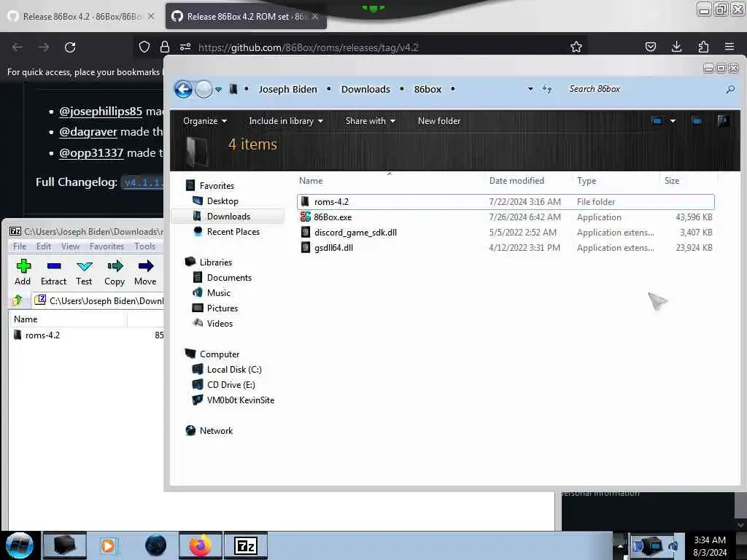Open the Share with dropdown
Viewport: 747px width, 560px height.
[370, 121]
